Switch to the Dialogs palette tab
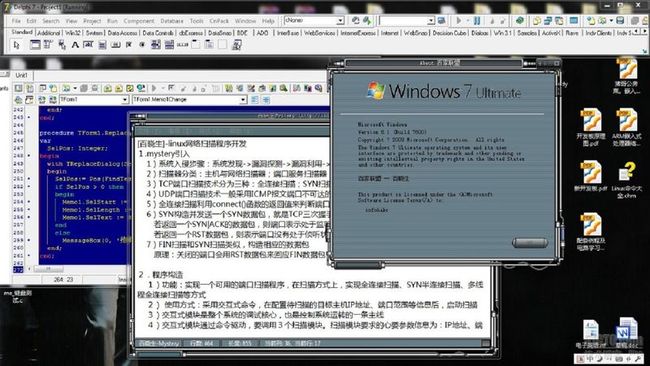 pyautogui.click(x=479, y=33)
